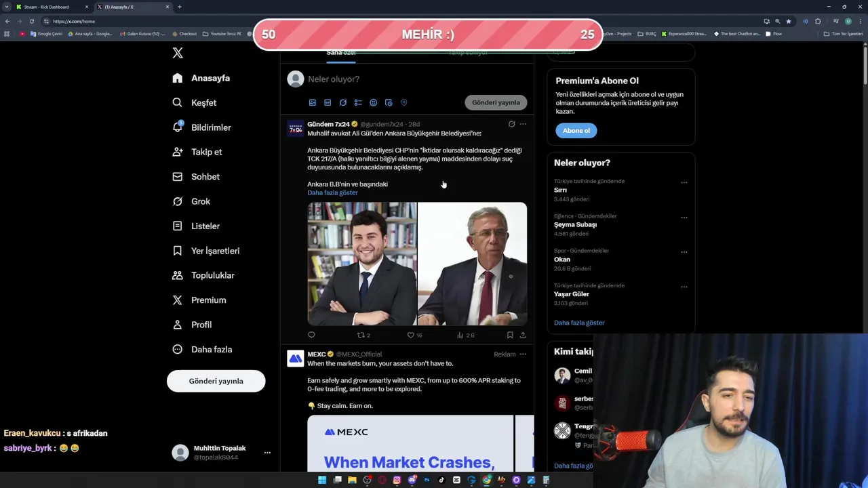The image size is (868, 488).
Task: Open Listeler from sidebar
Action: pos(196,226)
